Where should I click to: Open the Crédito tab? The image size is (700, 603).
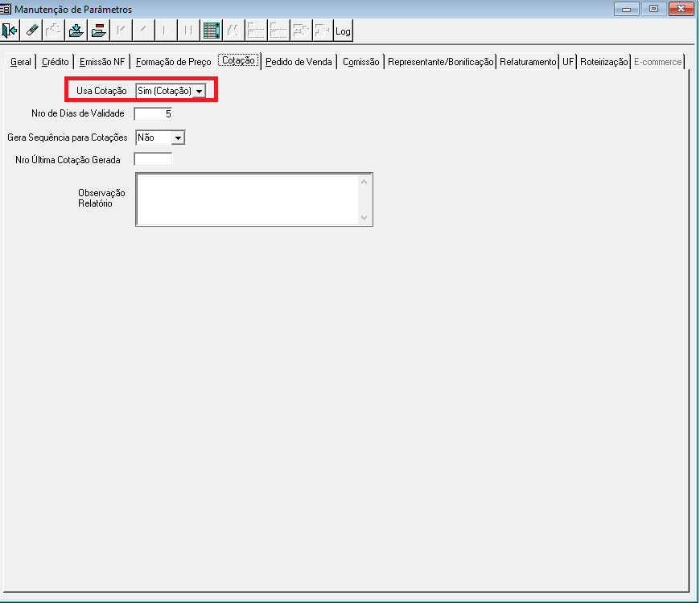pos(55,62)
